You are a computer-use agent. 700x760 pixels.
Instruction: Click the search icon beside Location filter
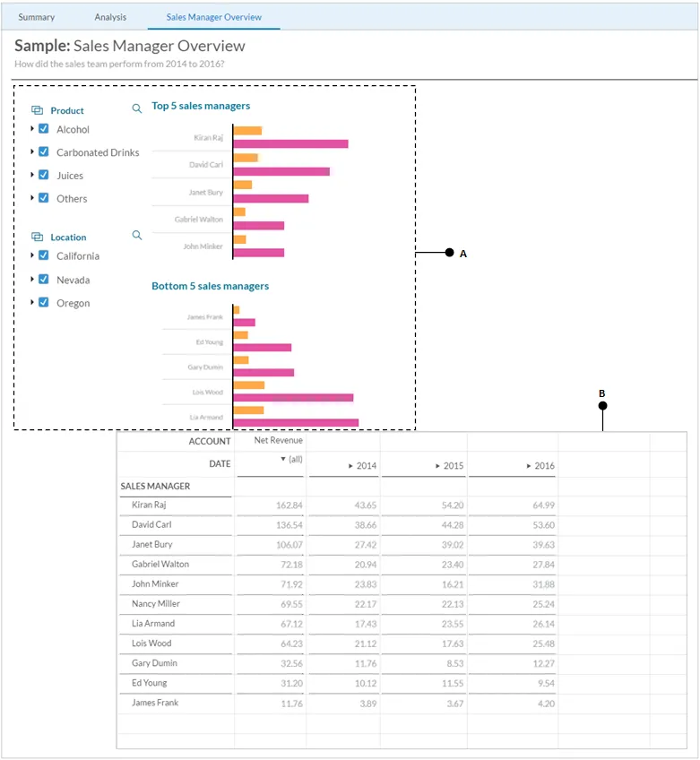click(x=137, y=235)
